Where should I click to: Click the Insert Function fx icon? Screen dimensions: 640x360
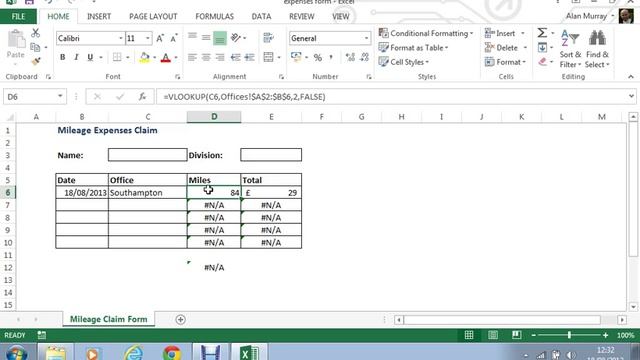(x=142, y=97)
